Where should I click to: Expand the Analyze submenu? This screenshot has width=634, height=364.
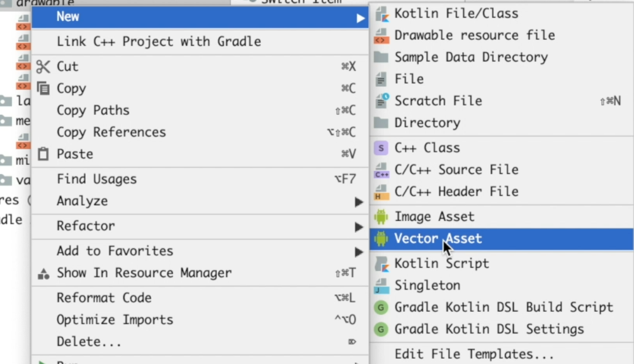(x=360, y=202)
